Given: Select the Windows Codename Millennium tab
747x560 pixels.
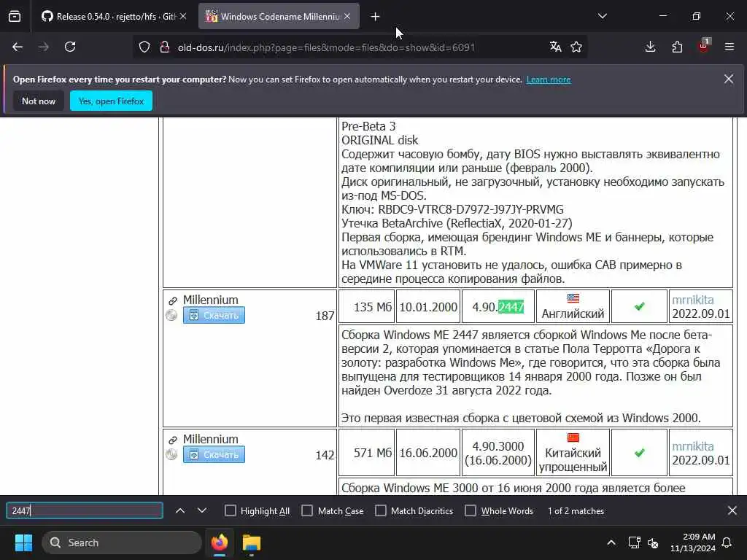Looking at the screenshot, I should coord(279,16).
